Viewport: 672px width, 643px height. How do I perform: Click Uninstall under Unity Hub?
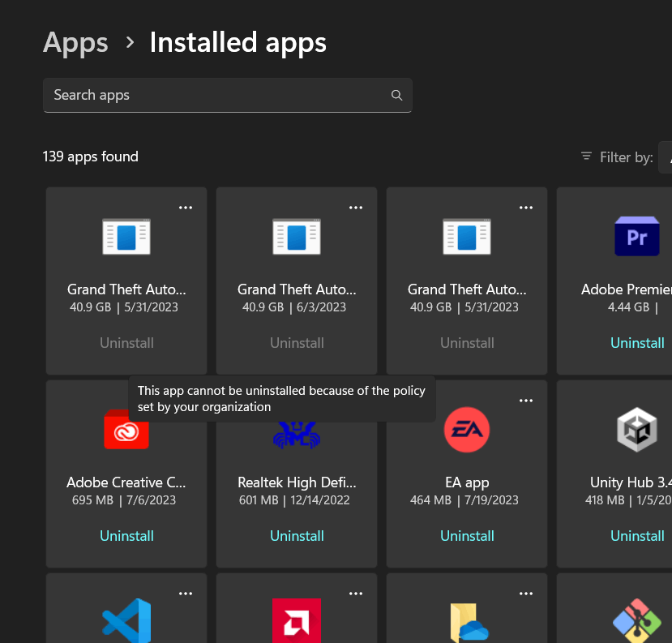pos(637,536)
